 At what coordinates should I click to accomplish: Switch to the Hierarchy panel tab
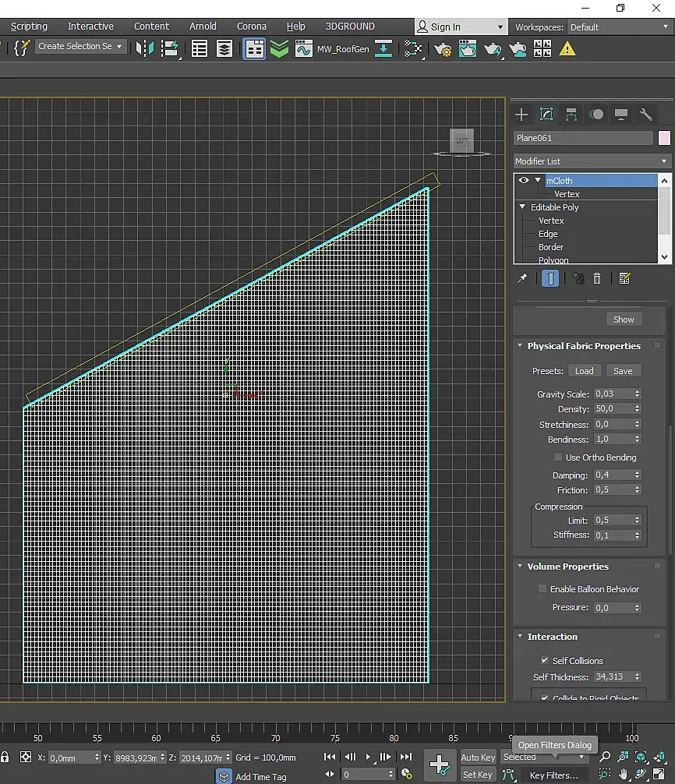pos(571,115)
